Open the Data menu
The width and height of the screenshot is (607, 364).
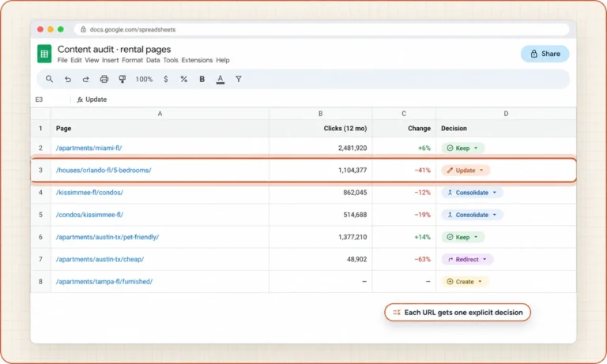[x=153, y=60]
